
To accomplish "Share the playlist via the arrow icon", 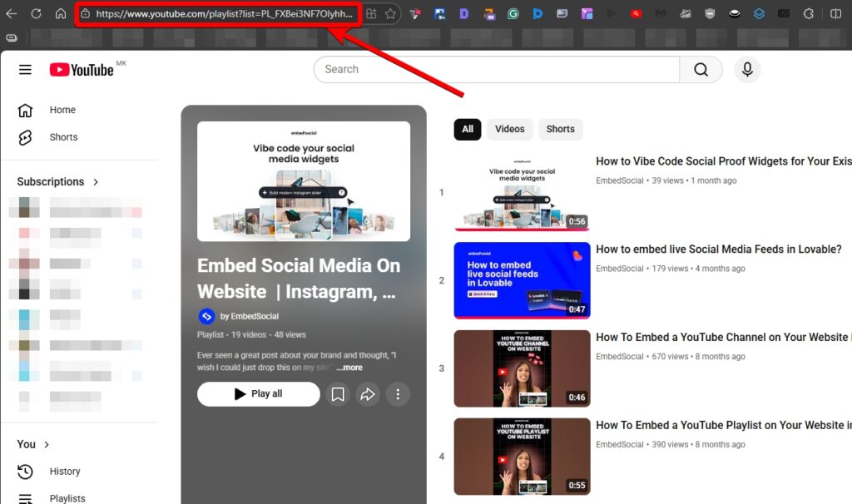I will [x=368, y=393].
